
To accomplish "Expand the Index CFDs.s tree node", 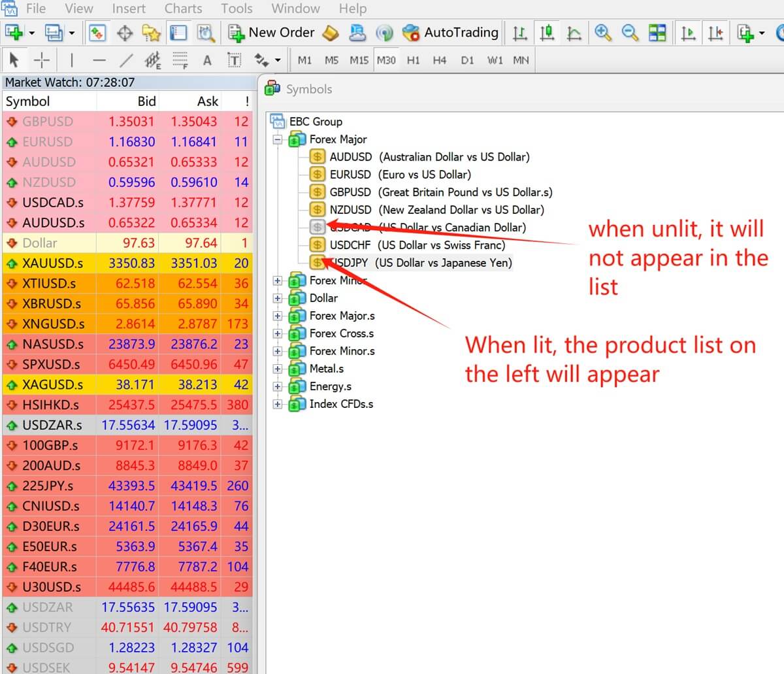I will (x=278, y=404).
